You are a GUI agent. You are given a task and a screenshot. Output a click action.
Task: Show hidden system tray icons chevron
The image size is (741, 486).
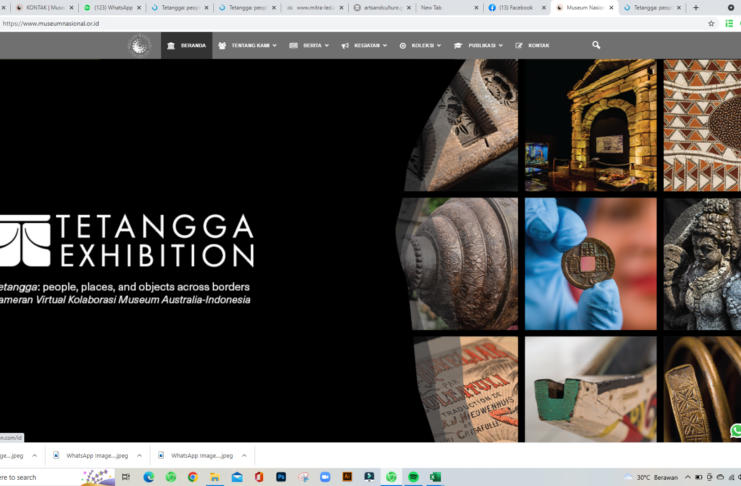pos(688,477)
